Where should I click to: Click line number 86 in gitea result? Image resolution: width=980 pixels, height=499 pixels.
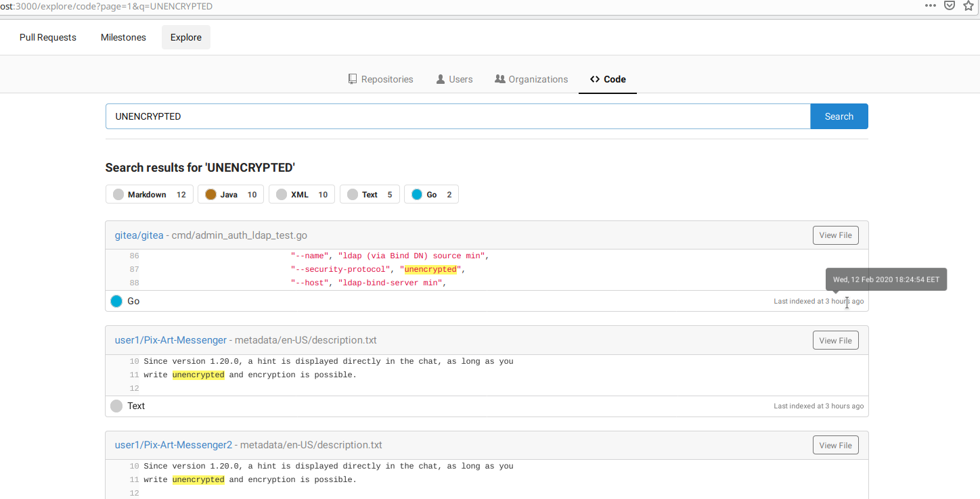134,256
